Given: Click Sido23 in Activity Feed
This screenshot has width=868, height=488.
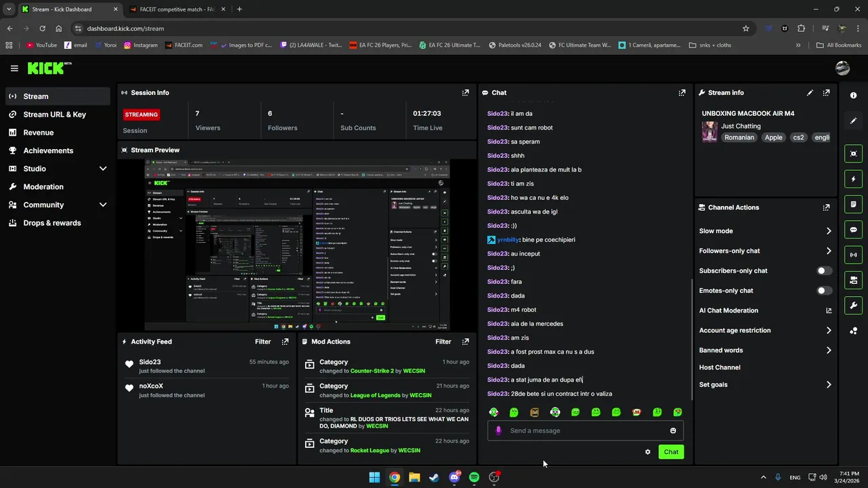Looking at the screenshot, I should click(x=150, y=362).
